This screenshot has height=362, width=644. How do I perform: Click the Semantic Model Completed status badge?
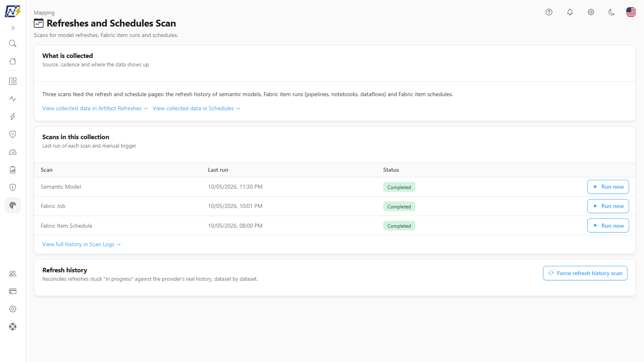click(399, 187)
